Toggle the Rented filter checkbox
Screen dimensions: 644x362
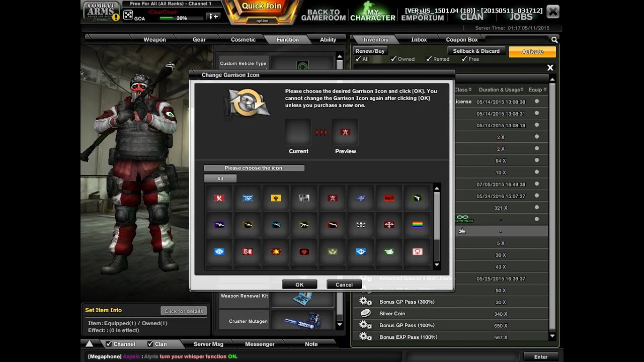[429, 59]
